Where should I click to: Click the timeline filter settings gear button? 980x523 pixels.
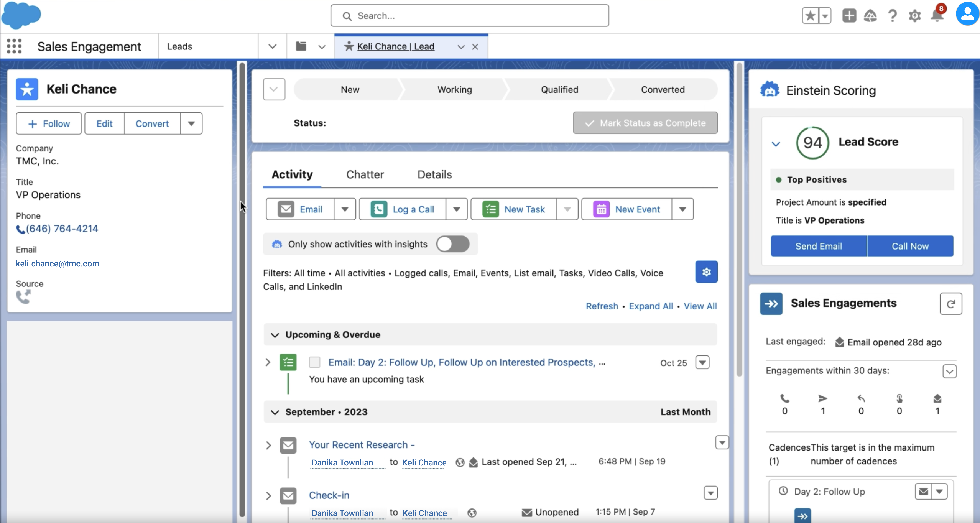click(706, 272)
